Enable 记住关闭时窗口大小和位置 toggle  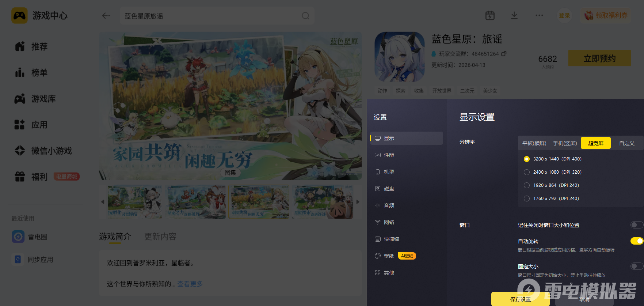[637, 225]
